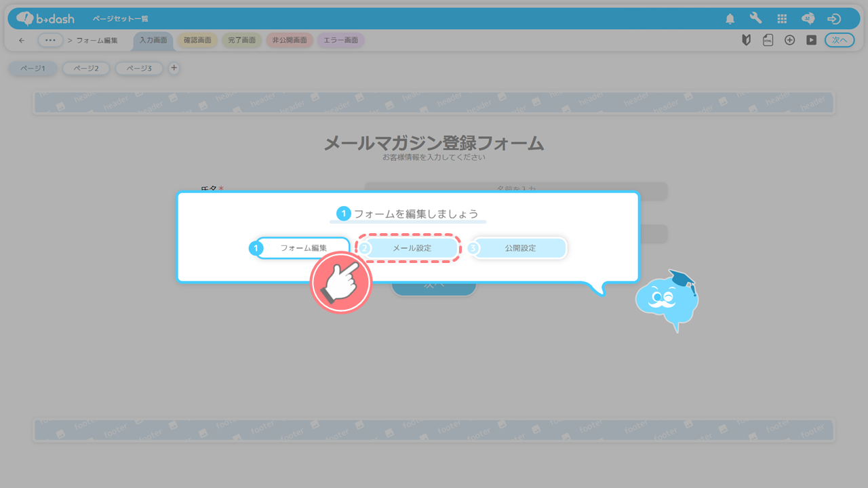This screenshot has height=488, width=868.
Task: Open ページセット一覧 in header
Action: pos(120,19)
